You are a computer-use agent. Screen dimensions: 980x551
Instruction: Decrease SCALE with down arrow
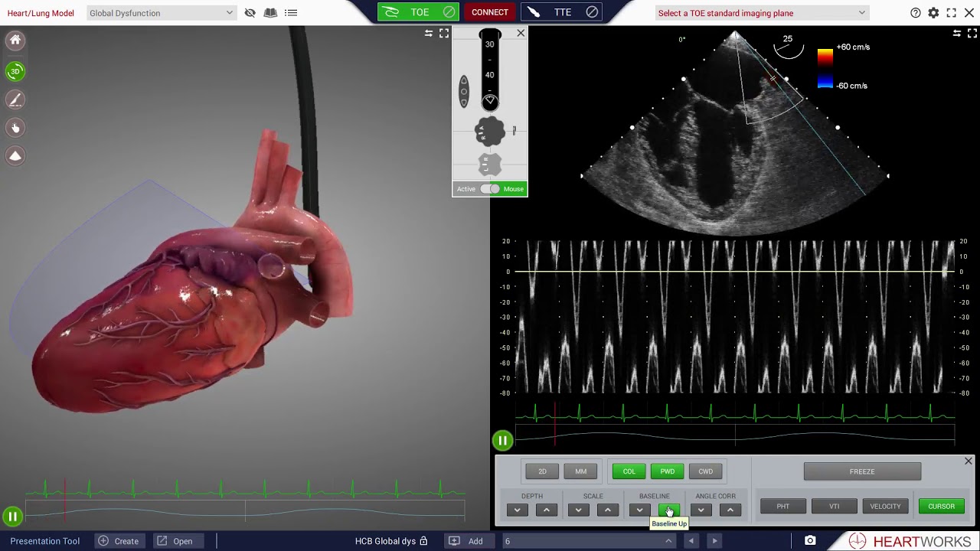tap(578, 510)
